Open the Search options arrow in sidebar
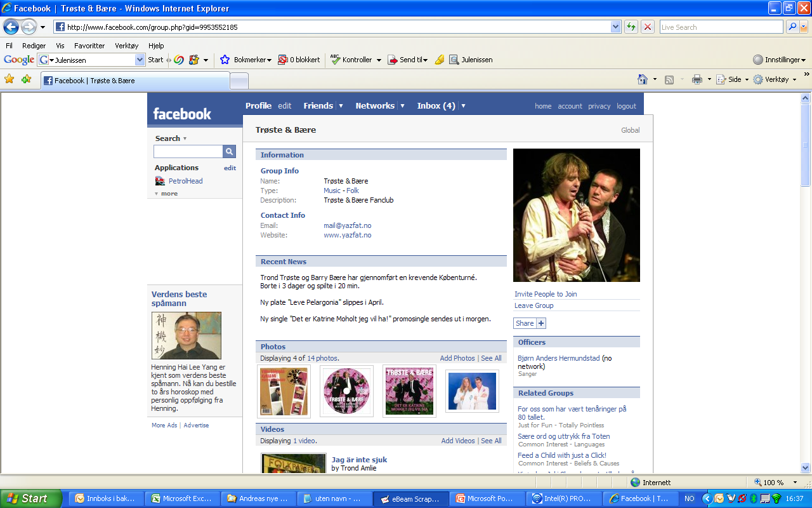This screenshot has width=812, height=508. click(x=185, y=138)
